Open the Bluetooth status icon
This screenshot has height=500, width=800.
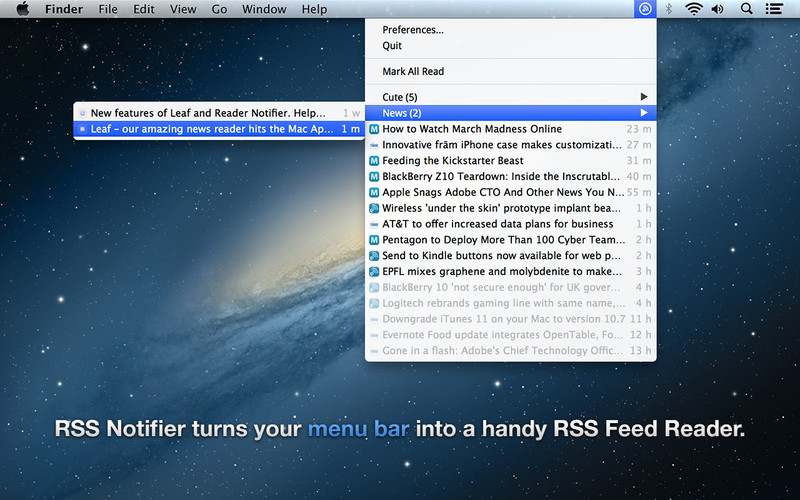[x=668, y=9]
